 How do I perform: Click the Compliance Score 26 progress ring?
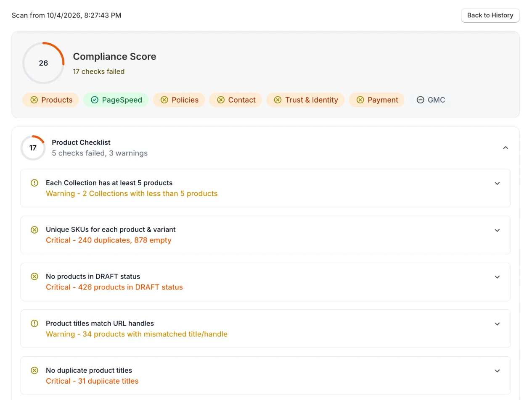pos(43,63)
